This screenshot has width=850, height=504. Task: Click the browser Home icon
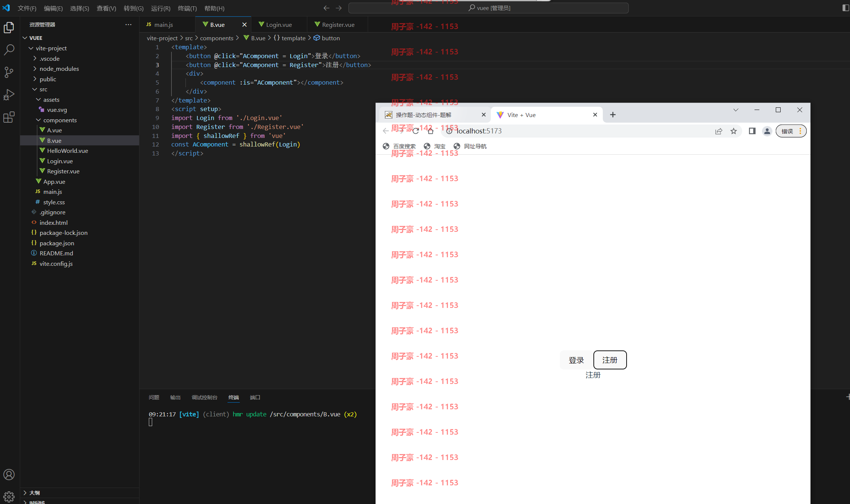tap(430, 131)
